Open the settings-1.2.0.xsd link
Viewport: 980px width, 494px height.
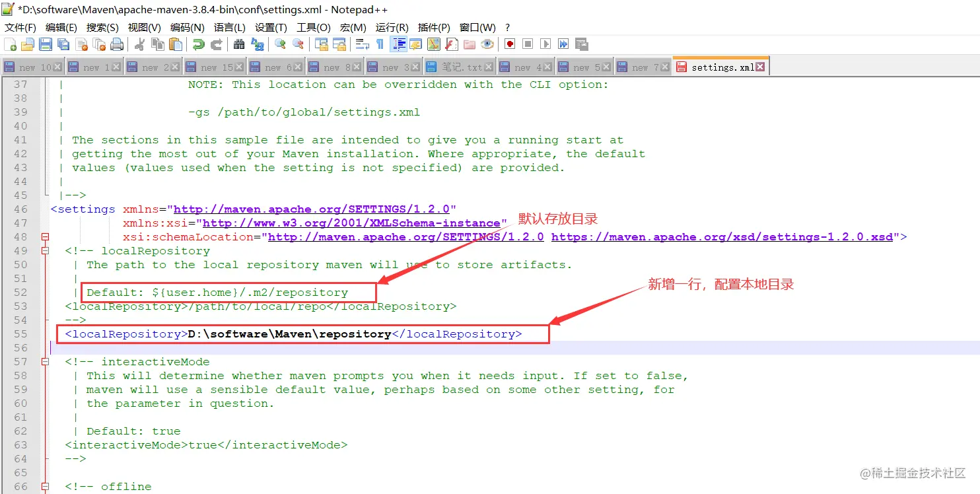[x=722, y=236]
